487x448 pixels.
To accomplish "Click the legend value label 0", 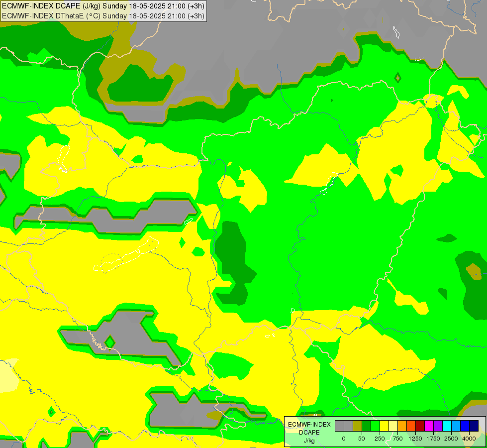I will (x=344, y=439).
